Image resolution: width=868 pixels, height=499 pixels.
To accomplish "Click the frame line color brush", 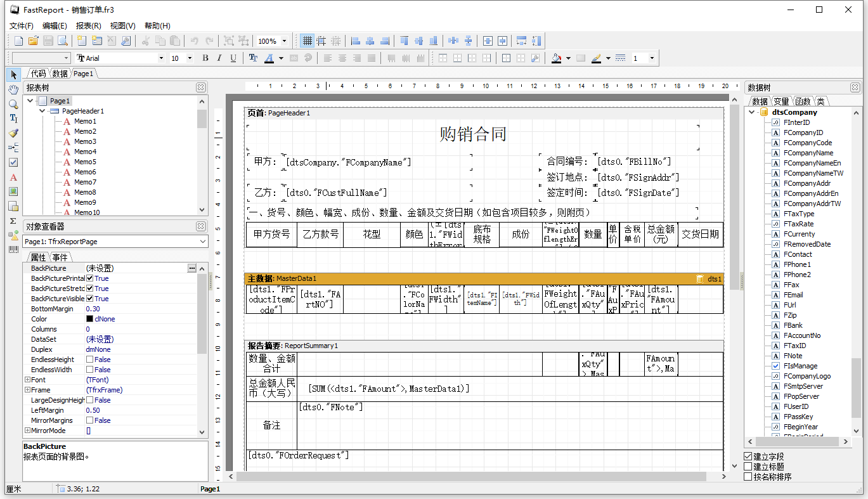I will 597,58.
